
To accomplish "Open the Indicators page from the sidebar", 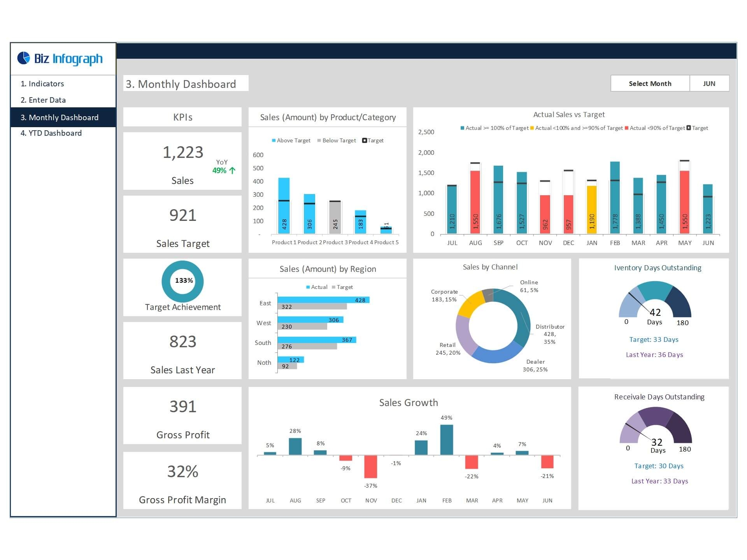I will click(x=42, y=83).
